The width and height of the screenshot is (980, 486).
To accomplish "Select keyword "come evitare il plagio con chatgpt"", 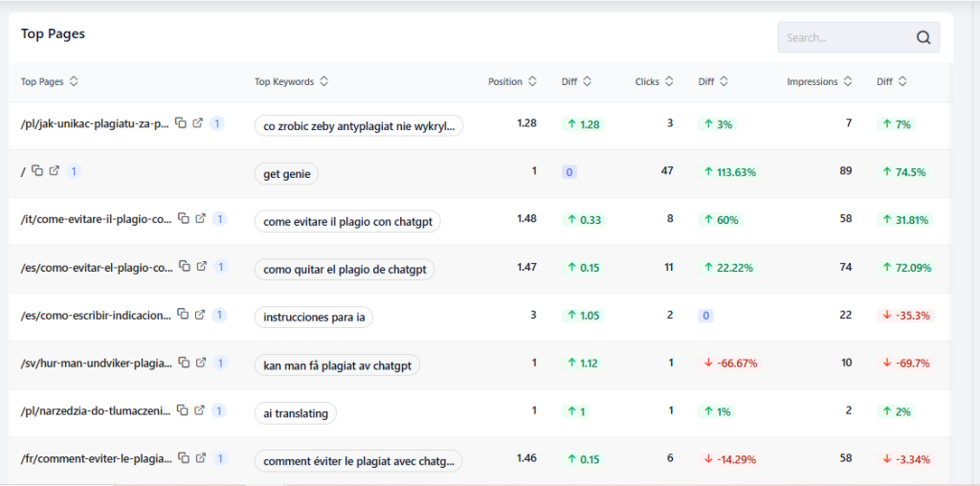I will (x=347, y=221).
